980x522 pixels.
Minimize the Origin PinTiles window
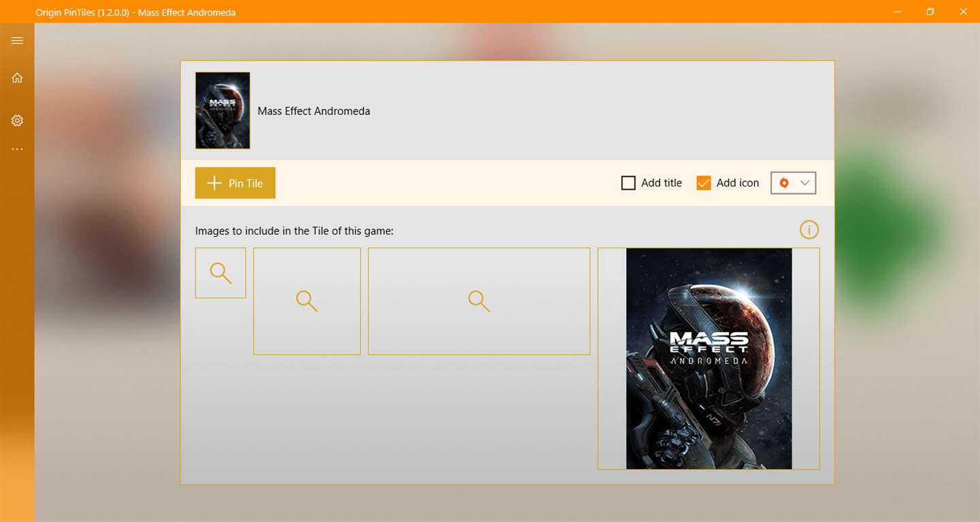pos(898,12)
